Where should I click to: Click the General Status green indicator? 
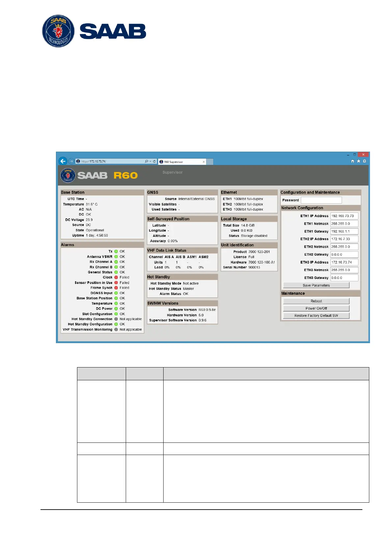pyautogui.click(x=116, y=272)
